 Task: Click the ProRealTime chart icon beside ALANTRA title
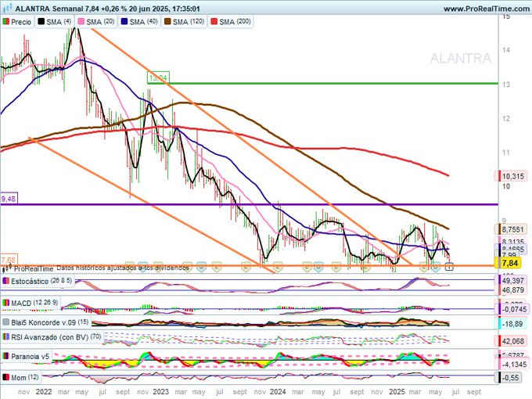click(x=8, y=8)
